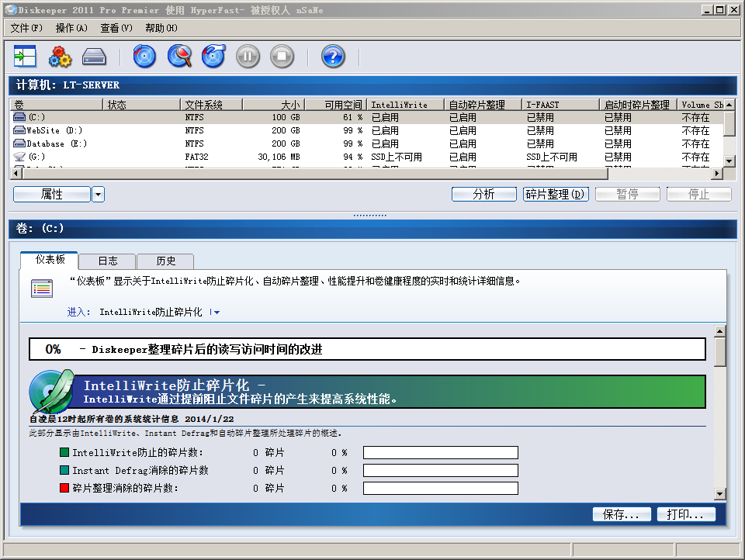Switch to the 日志 tab
Screen dimensions: 745x560
point(108,261)
